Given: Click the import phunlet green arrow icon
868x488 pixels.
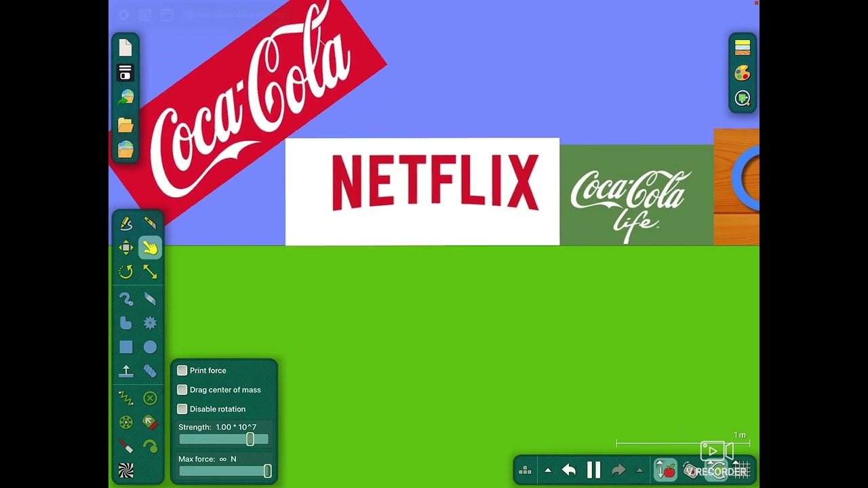Looking at the screenshot, I should (125, 98).
